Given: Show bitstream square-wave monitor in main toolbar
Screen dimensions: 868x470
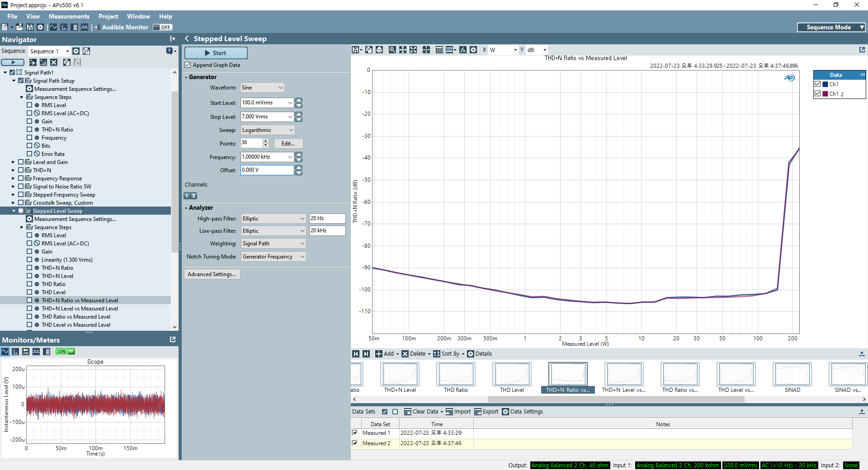Looking at the screenshot, I should pyautogui.click(x=85, y=27).
